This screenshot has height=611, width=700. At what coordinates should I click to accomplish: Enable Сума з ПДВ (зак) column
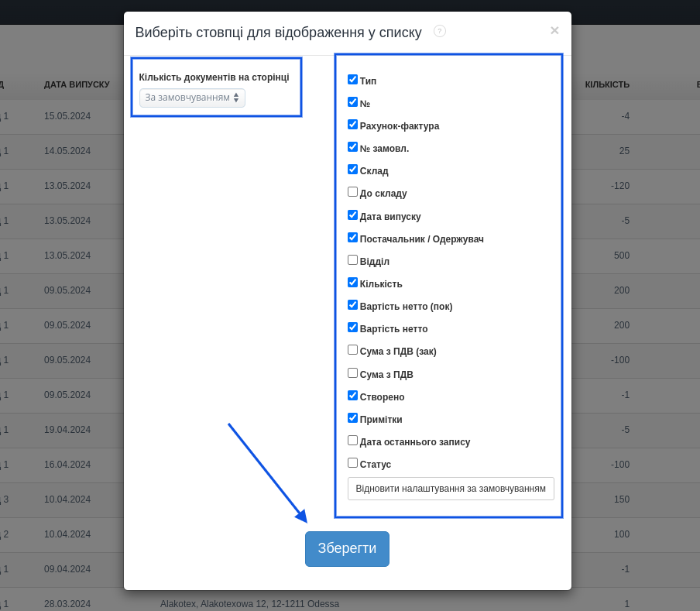click(x=352, y=350)
